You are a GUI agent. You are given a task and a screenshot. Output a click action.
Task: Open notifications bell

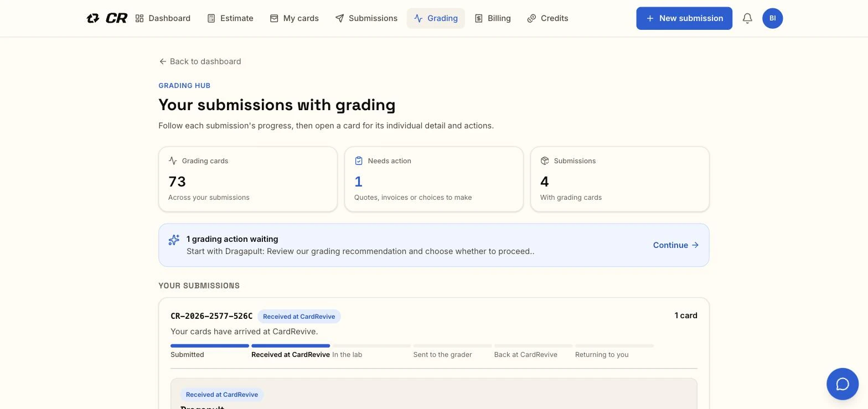point(747,18)
